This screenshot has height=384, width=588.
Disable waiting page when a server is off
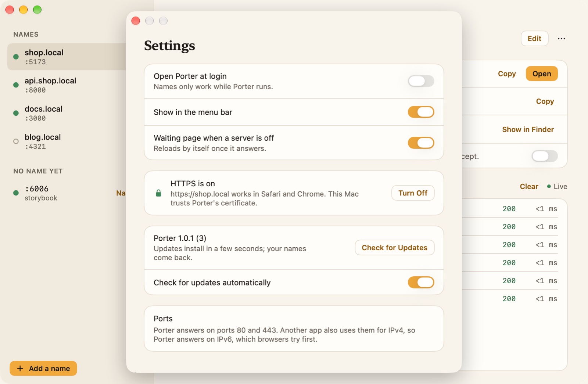421,143
